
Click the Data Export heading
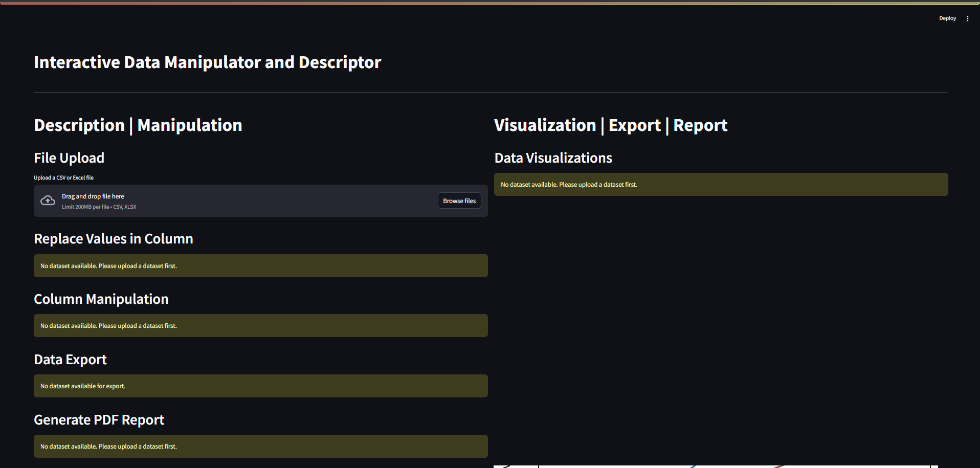(71, 360)
